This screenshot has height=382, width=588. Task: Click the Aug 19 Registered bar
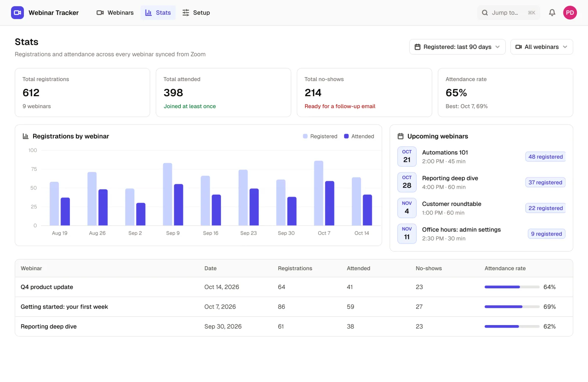(x=54, y=204)
